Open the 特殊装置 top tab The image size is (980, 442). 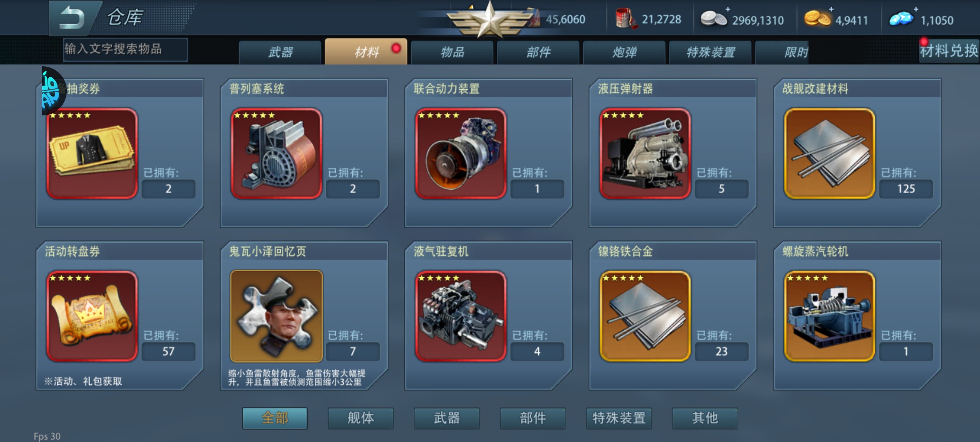710,52
